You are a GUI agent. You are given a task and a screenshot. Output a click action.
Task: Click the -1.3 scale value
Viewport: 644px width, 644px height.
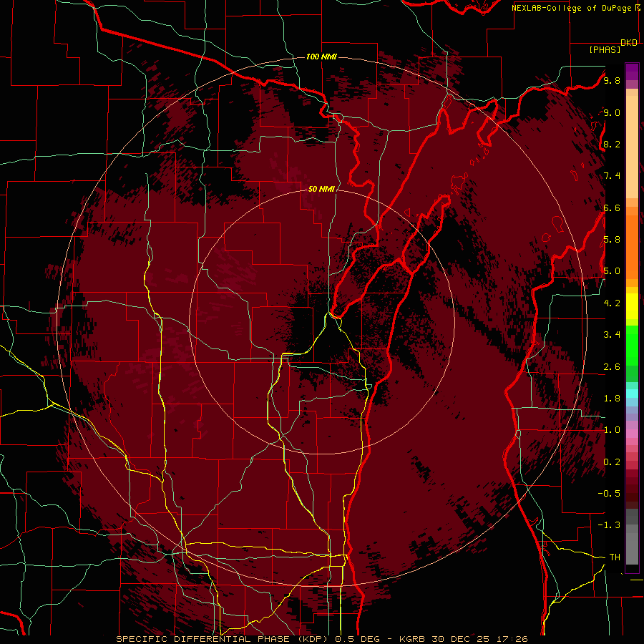coord(609,525)
